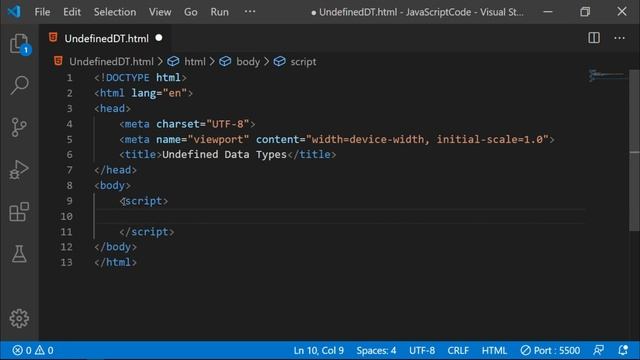This screenshot has height=360, width=640.
Task: Click line number 9 in gutter
Action: tap(69, 201)
